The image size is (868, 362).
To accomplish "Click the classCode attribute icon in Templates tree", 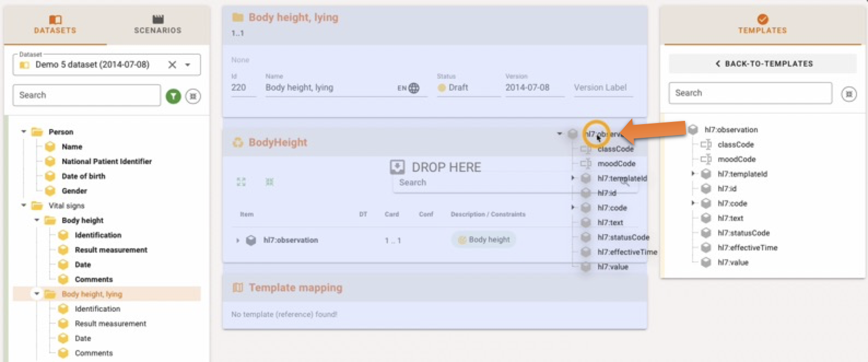I will [706, 144].
